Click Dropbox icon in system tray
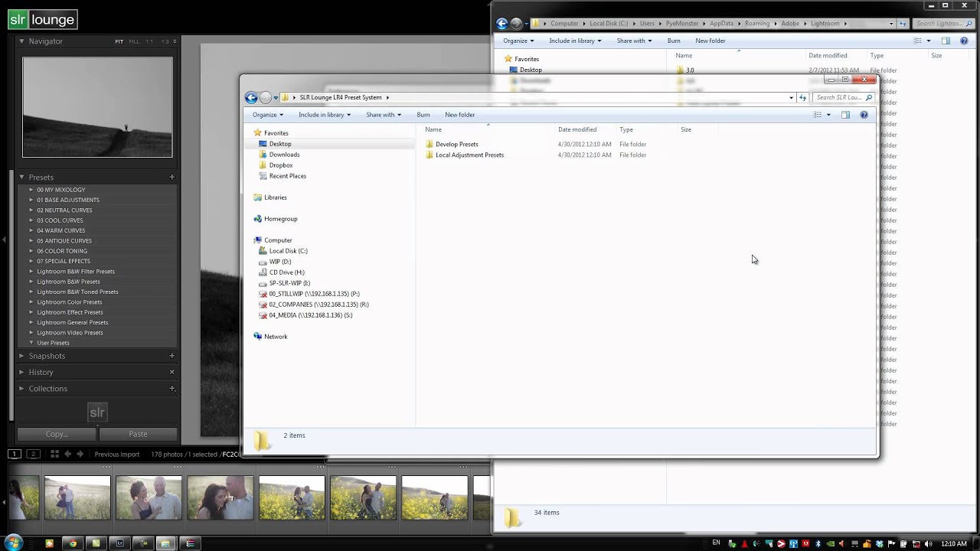This screenshot has height=551, width=980. click(880, 543)
